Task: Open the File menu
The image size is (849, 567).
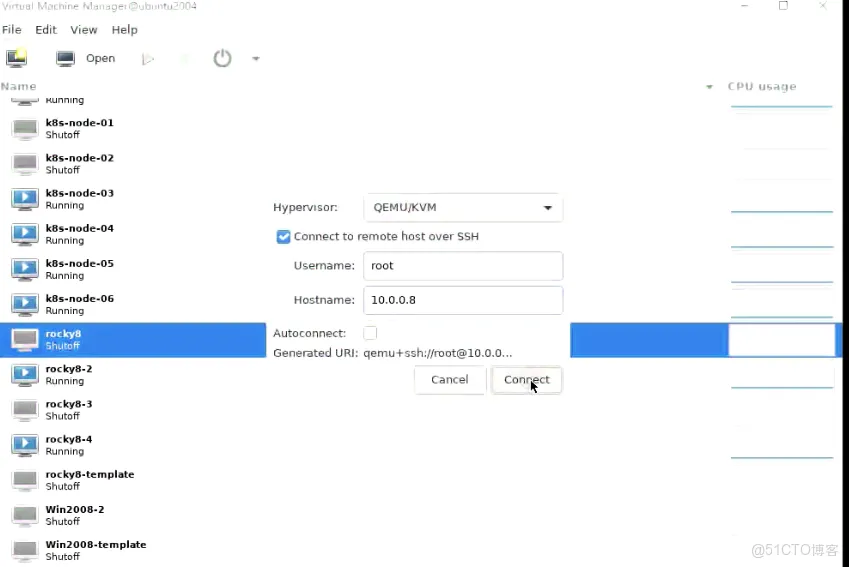Action: pos(12,30)
